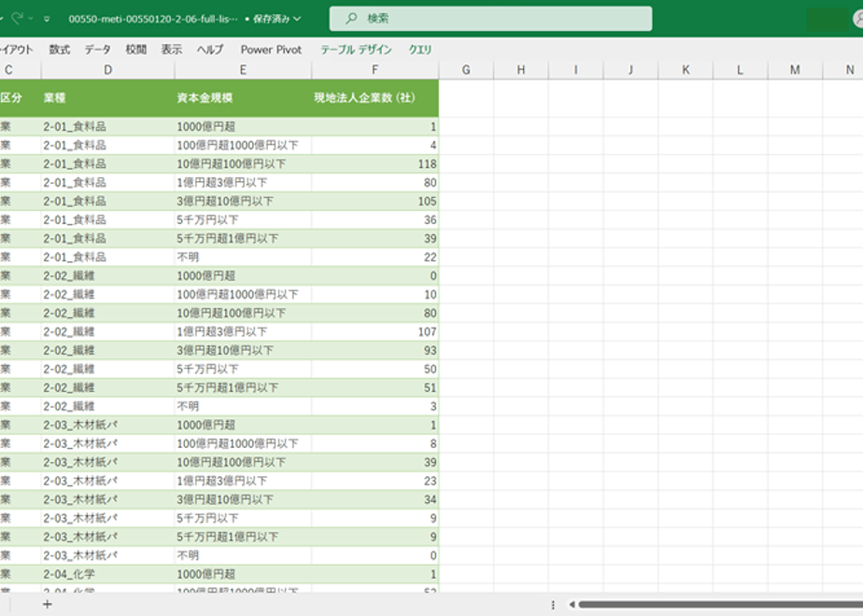Click the horizontal scrollbar thumb
This screenshot has width=863, height=616.
tap(720, 605)
